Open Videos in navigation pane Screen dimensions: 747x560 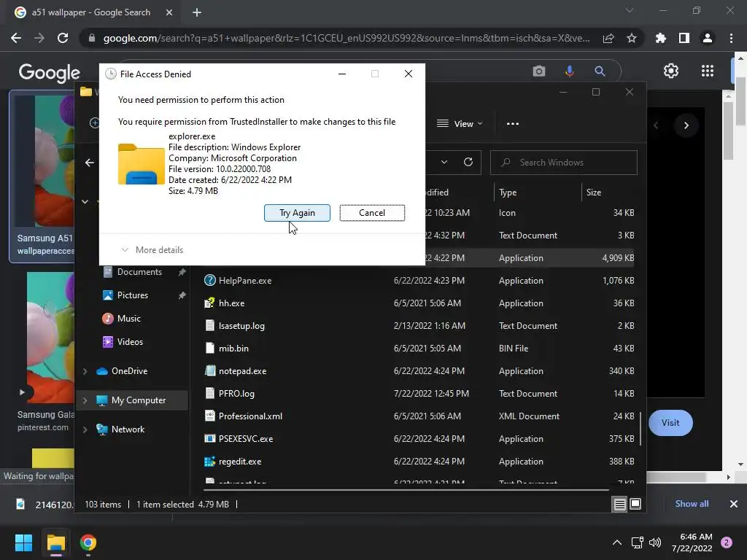(130, 342)
